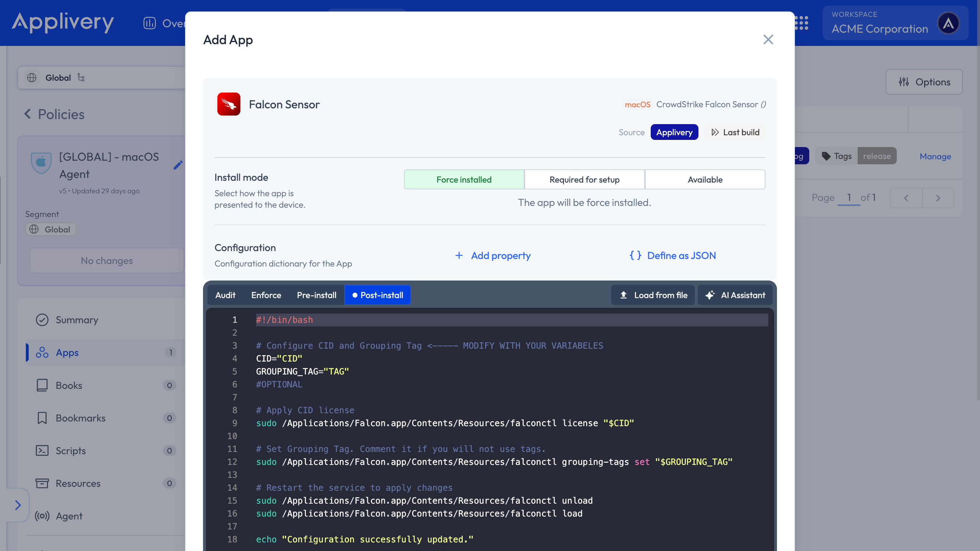The width and height of the screenshot is (980, 551).
Task: Choose Available install mode
Action: tap(705, 179)
